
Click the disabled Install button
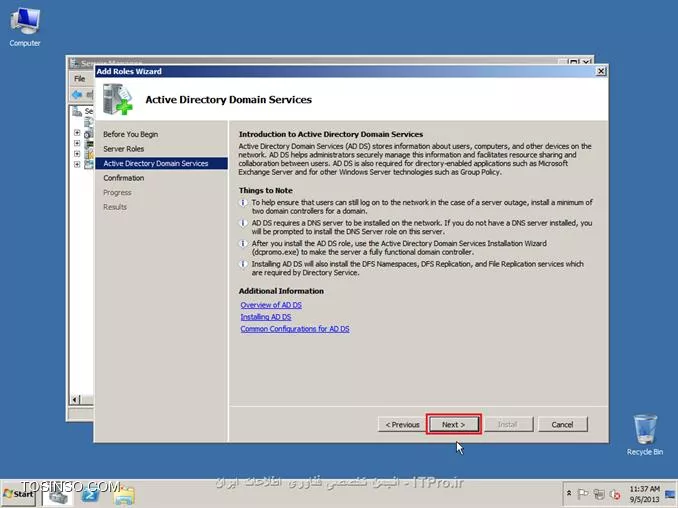click(x=508, y=425)
